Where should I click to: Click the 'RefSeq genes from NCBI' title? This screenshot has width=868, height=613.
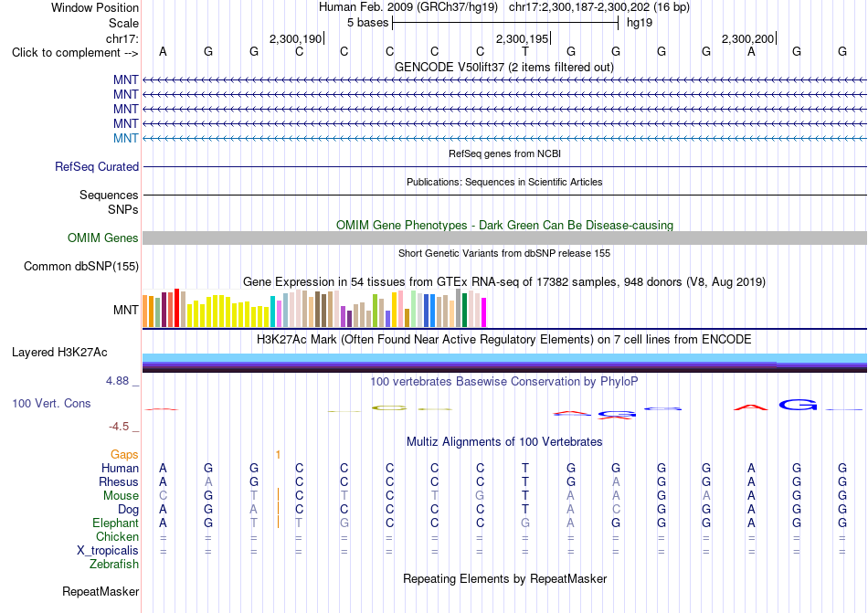coord(504,153)
